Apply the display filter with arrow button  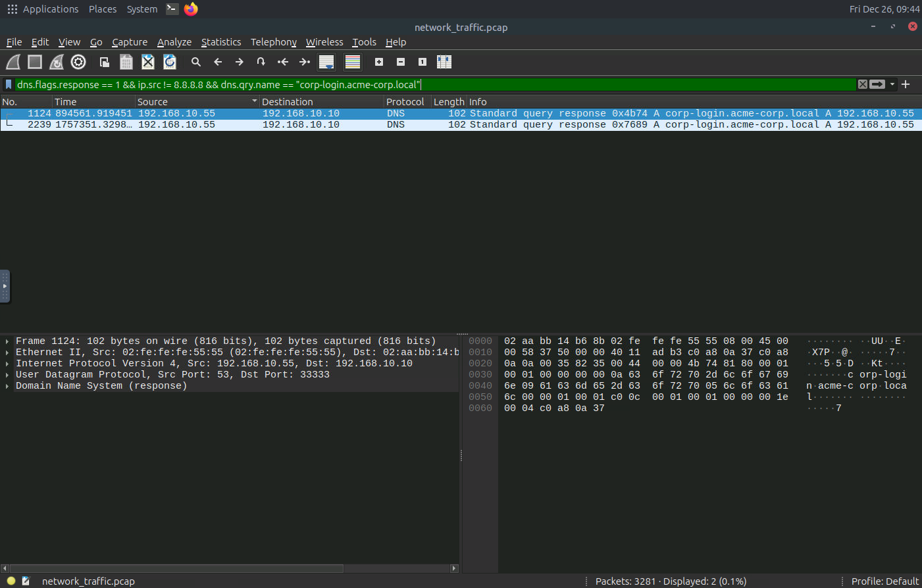tap(877, 84)
